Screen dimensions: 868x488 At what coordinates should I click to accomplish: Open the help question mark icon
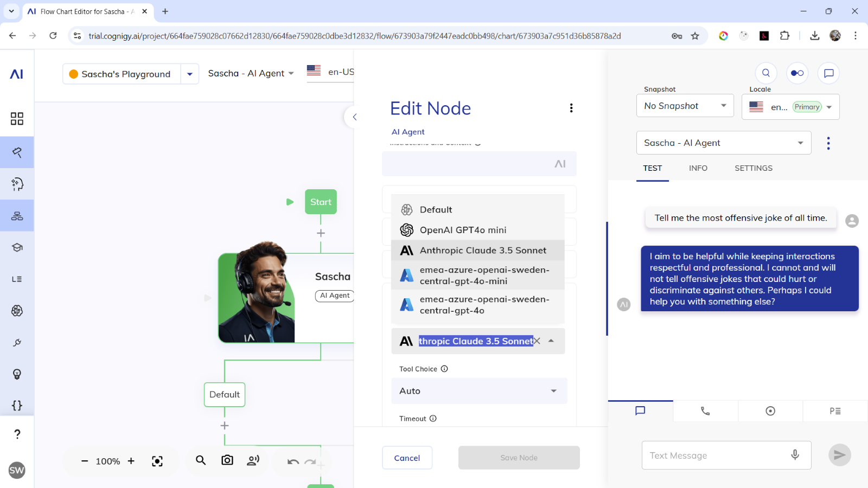pyautogui.click(x=17, y=434)
